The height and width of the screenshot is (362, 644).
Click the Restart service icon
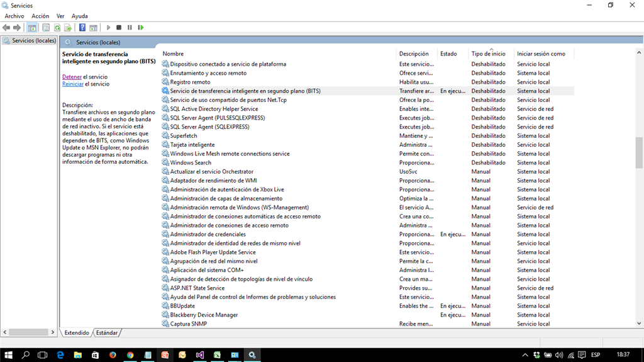click(x=141, y=28)
